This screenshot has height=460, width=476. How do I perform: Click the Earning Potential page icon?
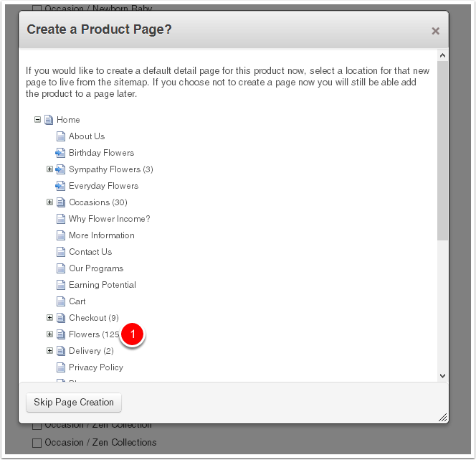(61, 285)
